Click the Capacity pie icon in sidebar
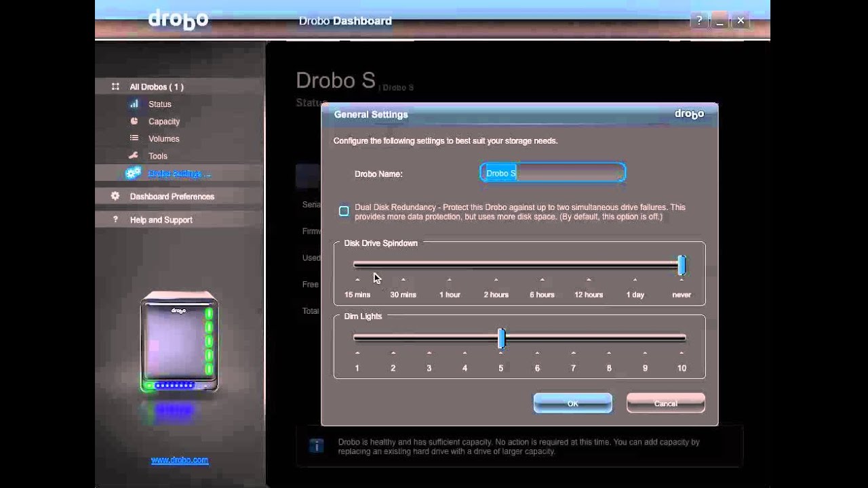This screenshot has height=488, width=868. click(x=134, y=121)
